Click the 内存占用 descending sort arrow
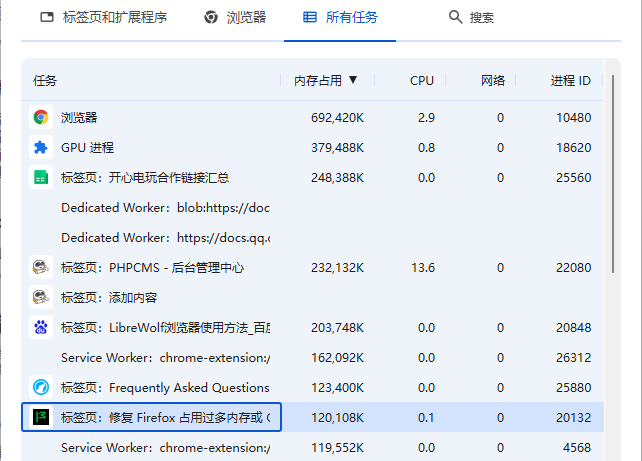The width and height of the screenshot is (642, 461). coord(353,80)
